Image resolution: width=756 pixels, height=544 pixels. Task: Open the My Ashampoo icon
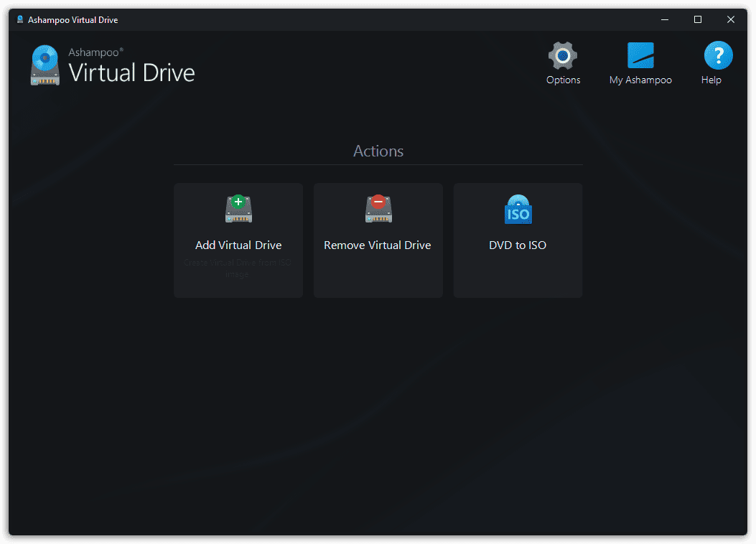point(640,55)
